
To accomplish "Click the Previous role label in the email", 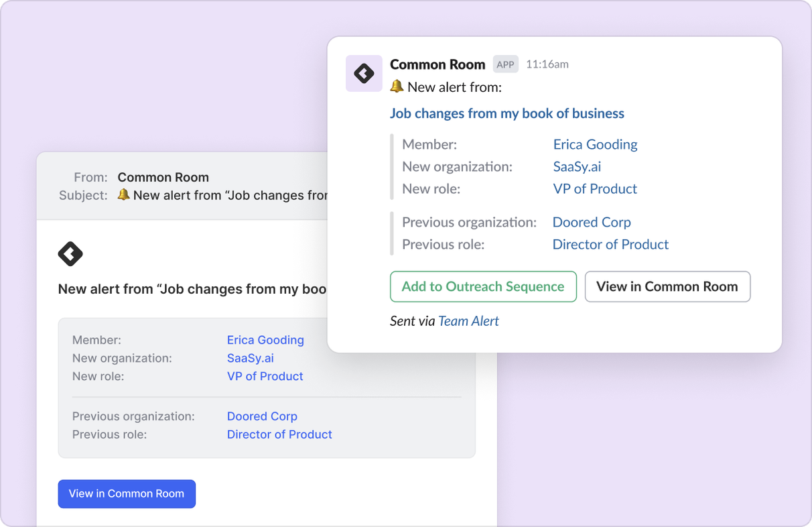I will [x=109, y=434].
